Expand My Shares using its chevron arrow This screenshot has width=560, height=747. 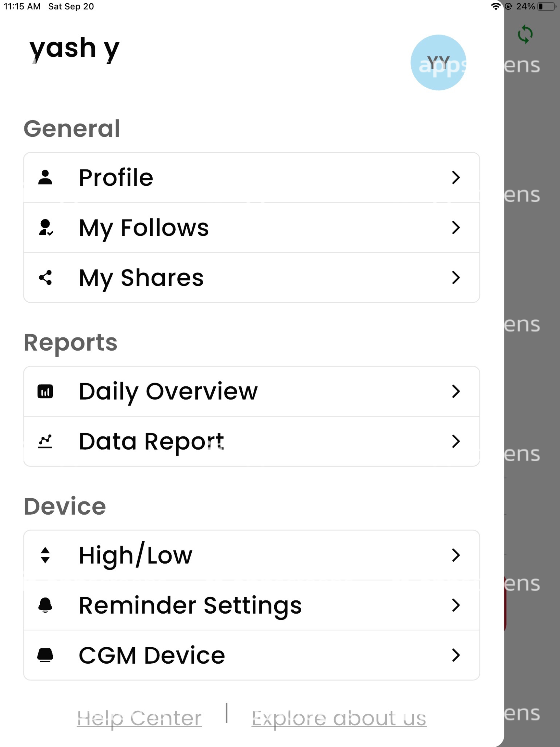(x=456, y=278)
